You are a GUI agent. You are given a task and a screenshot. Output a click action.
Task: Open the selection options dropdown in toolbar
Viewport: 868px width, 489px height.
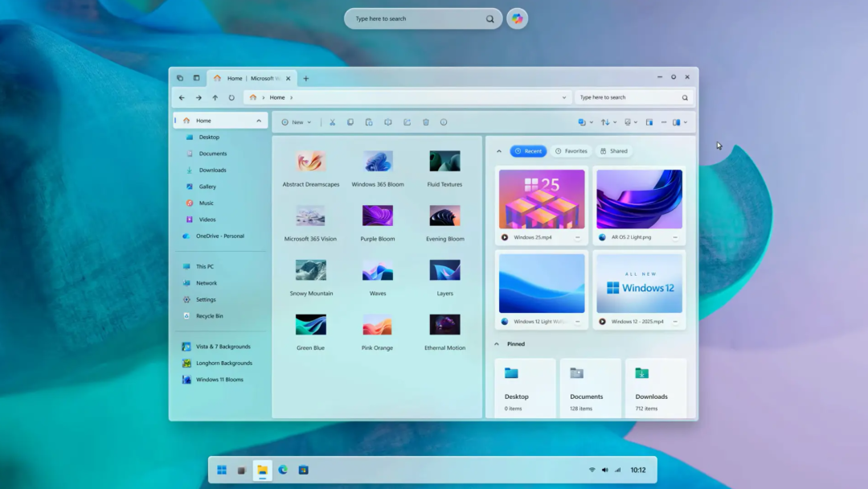tap(585, 122)
